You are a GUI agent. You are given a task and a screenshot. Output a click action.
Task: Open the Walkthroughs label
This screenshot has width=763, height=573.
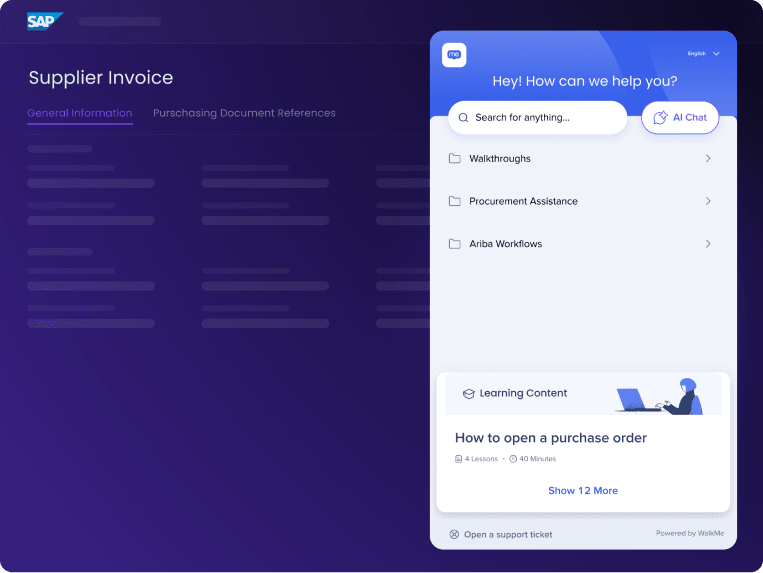500,159
